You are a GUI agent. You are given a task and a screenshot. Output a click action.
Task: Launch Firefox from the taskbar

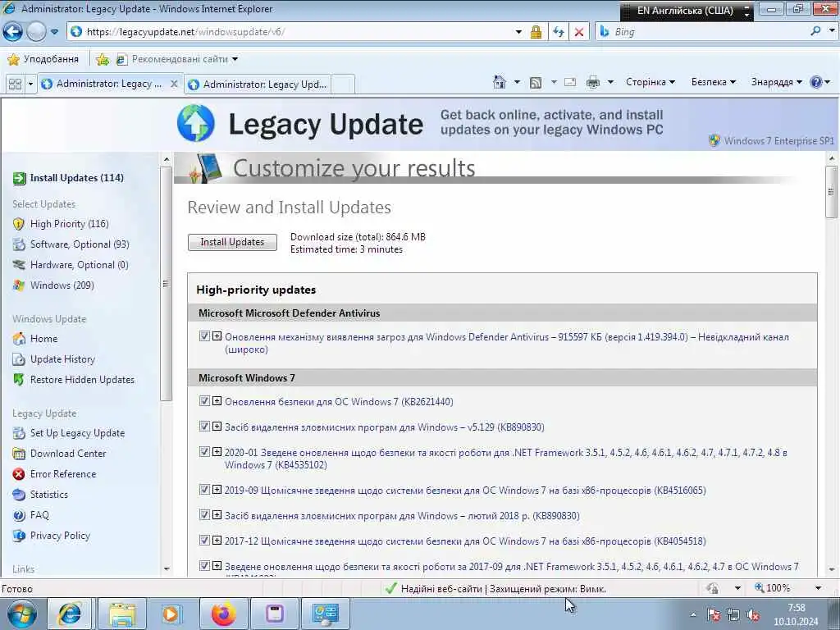pos(223,614)
